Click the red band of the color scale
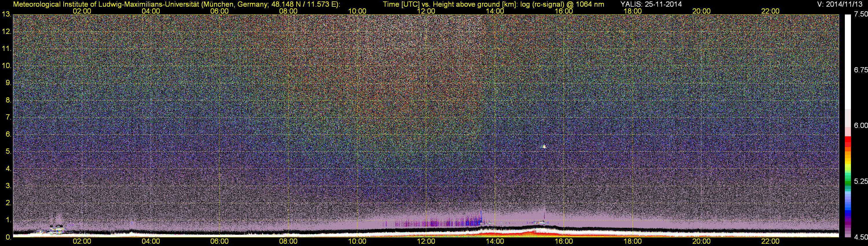Image resolution: width=868 pixels, height=246 pixels. [x=848, y=141]
